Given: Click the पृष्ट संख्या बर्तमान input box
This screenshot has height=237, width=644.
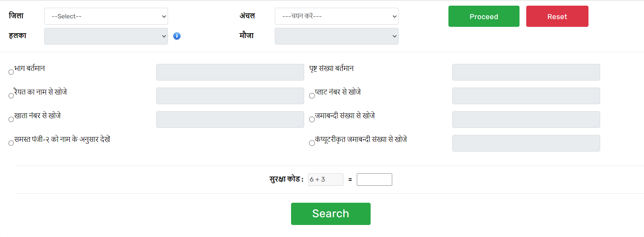Looking at the screenshot, I should click(526, 72).
